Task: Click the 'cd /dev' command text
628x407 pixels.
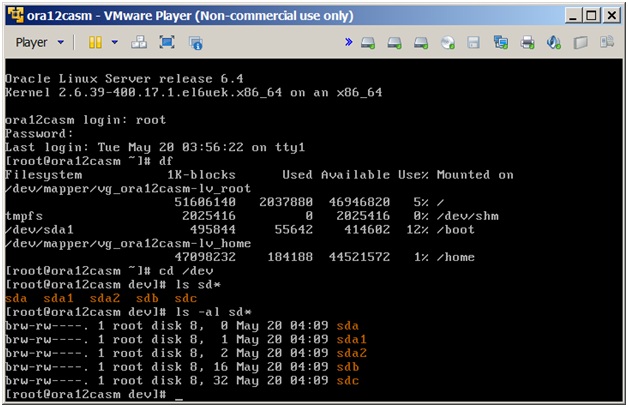Action: pos(186,271)
